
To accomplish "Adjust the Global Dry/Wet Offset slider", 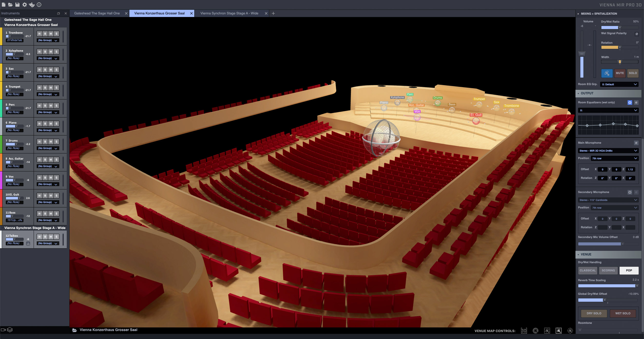I will click(608, 300).
